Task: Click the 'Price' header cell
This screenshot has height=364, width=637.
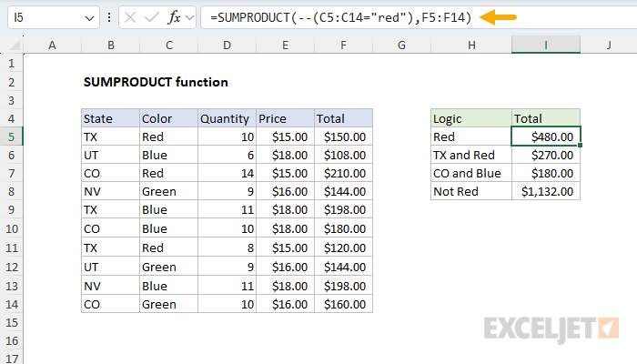Action: tap(285, 118)
